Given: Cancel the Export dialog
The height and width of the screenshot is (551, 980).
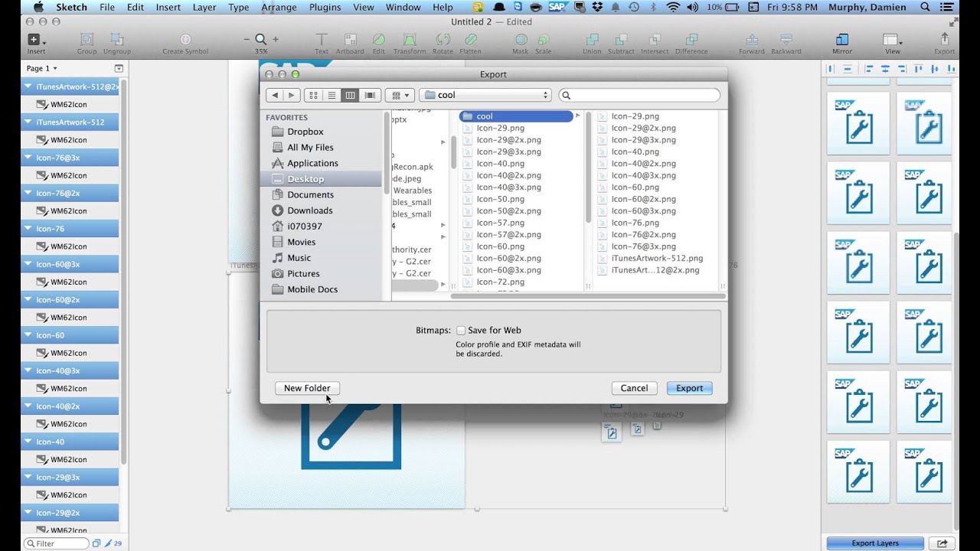Looking at the screenshot, I should coord(634,388).
